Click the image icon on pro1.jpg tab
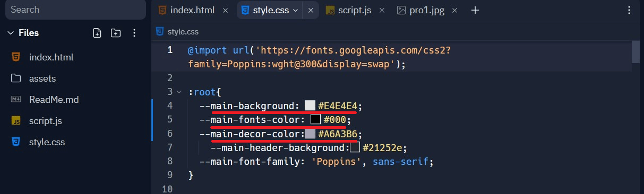The height and width of the screenshot is (194, 644). point(401,10)
